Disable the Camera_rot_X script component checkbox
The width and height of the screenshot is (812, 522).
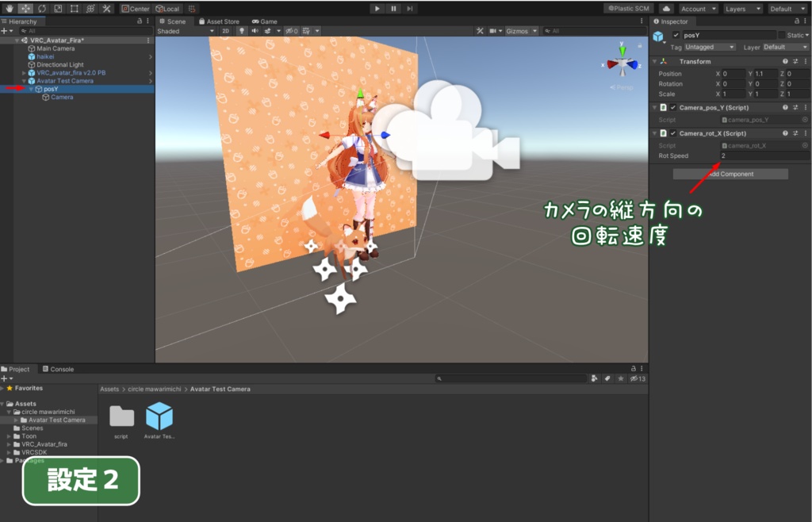tap(672, 132)
